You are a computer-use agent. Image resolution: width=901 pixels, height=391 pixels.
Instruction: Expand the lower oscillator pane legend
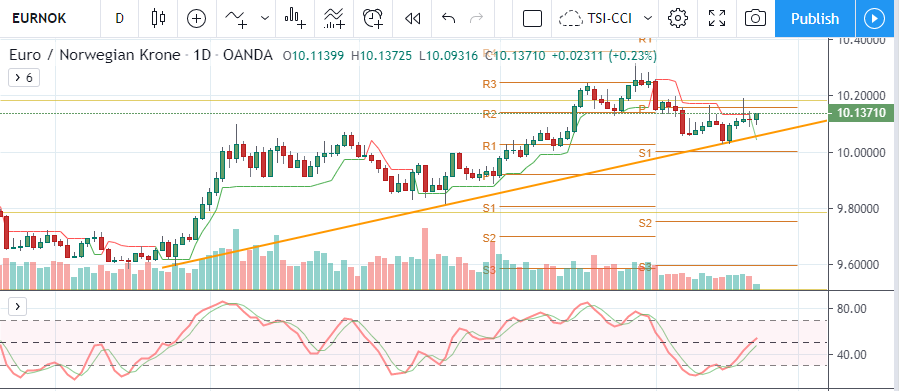(x=17, y=306)
